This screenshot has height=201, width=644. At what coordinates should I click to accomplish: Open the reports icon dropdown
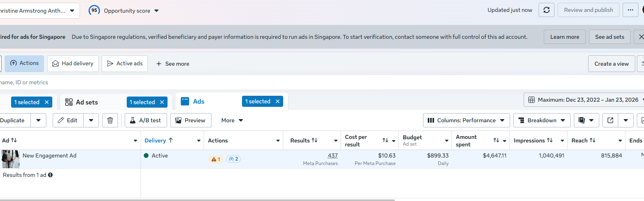586,120
